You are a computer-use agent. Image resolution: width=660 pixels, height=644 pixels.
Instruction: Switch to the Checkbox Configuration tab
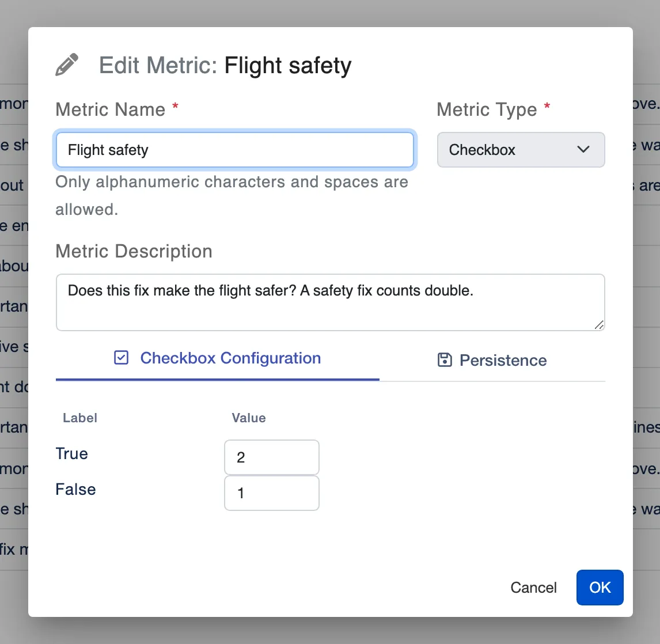pyautogui.click(x=218, y=359)
